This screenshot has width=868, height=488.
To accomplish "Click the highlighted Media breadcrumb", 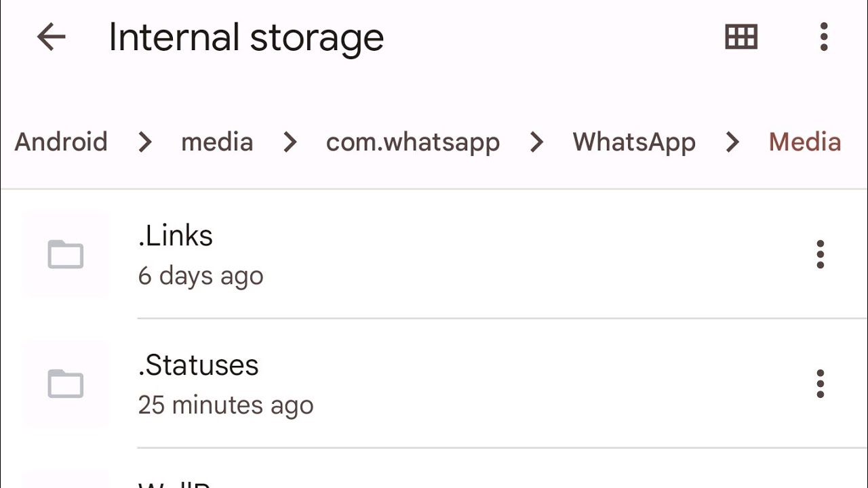I will click(x=805, y=142).
